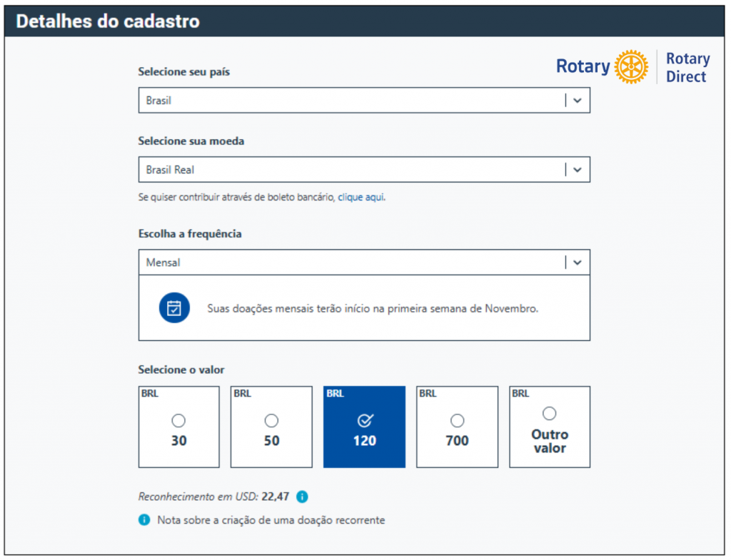Image resolution: width=731 pixels, height=560 pixels.
Task: Click the Detalhes do cadastro header
Action: pos(108,21)
